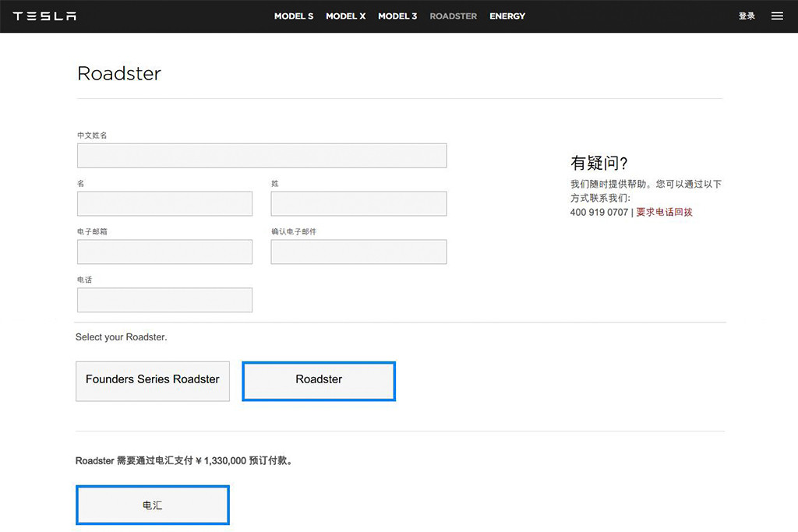
Task: Open the Model X page
Action: pos(345,16)
